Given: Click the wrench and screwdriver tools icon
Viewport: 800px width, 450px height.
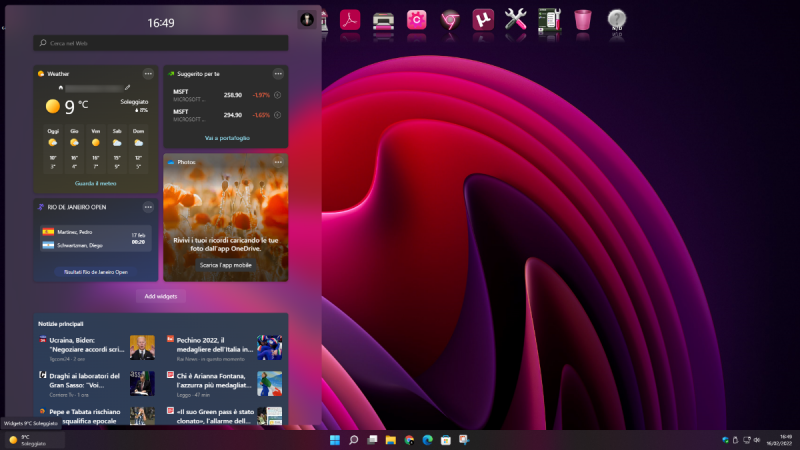Looking at the screenshot, I should point(516,19).
